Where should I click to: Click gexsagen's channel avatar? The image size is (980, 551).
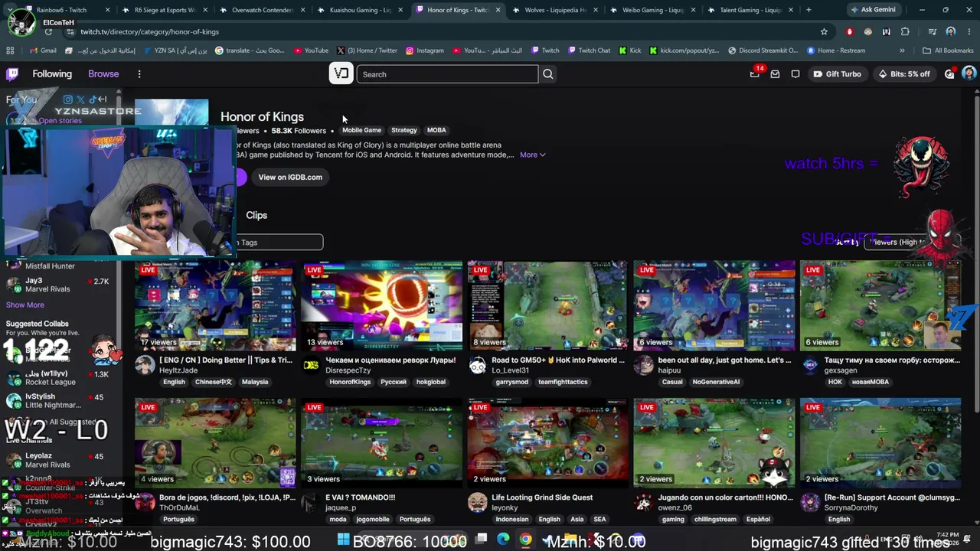(809, 365)
